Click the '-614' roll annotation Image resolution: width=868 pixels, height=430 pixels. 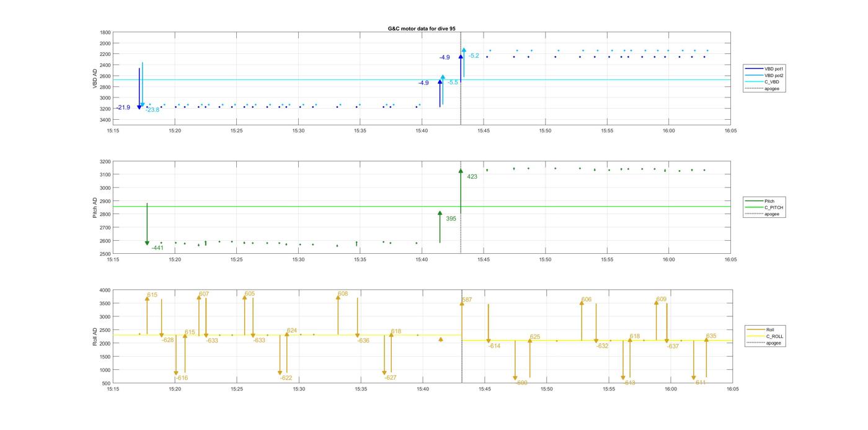(494, 346)
